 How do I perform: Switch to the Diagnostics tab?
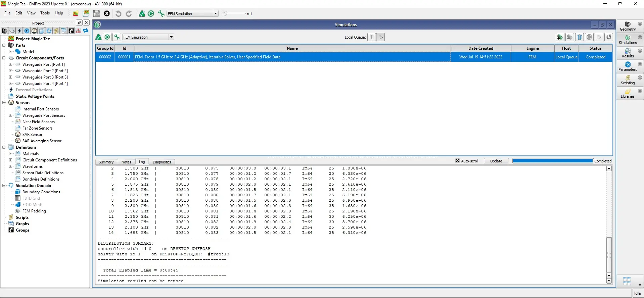tap(162, 162)
